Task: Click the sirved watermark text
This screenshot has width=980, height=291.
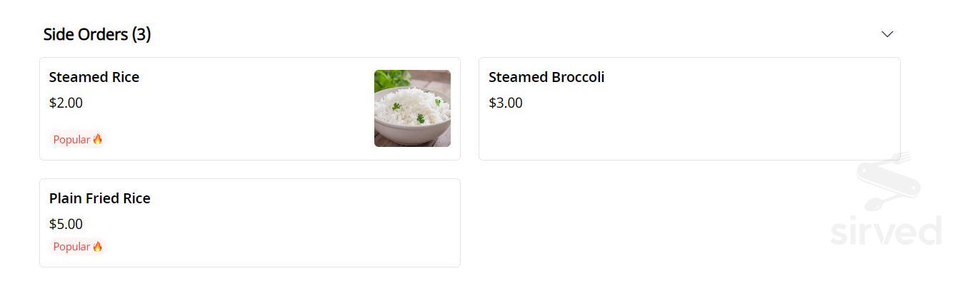Action: tap(886, 232)
